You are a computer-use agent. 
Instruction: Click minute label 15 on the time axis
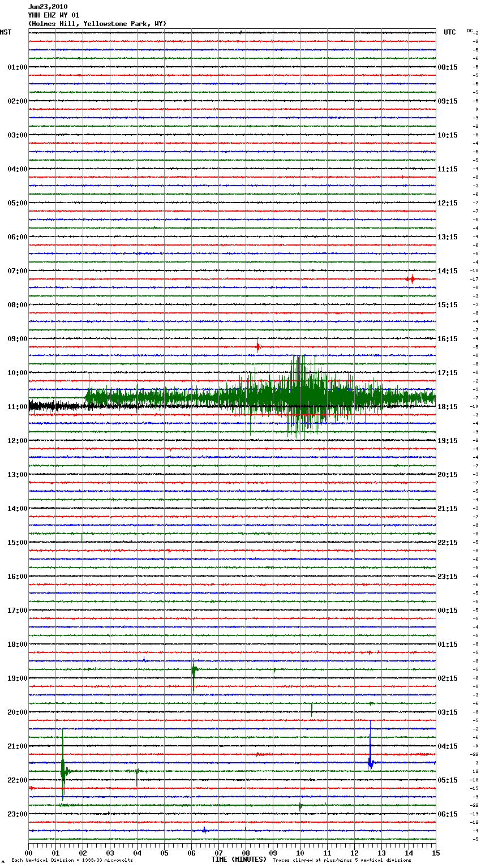click(x=436, y=852)
